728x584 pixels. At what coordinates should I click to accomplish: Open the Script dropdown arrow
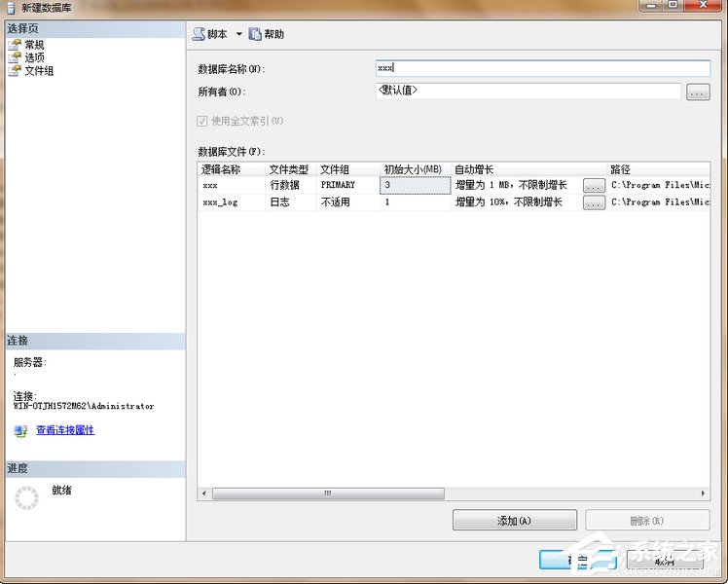coord(239,34)
